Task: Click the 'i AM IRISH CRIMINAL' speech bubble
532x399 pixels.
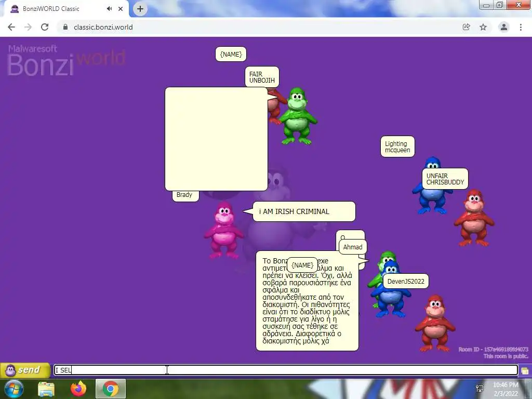Action: (x=304, y=212)
